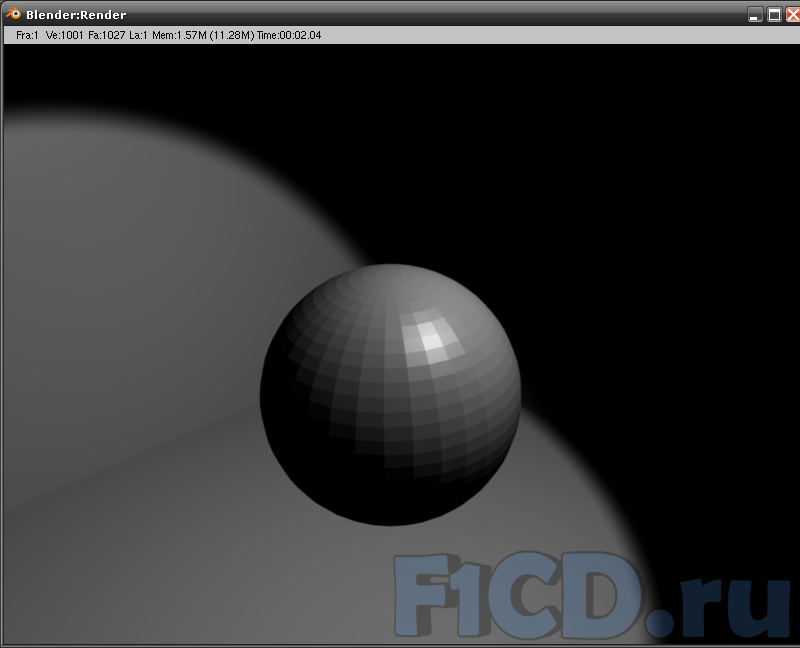Click the 'La:1' lamp count text
The height and width of the screenshot is (648, 800).
tap(138, 35)
